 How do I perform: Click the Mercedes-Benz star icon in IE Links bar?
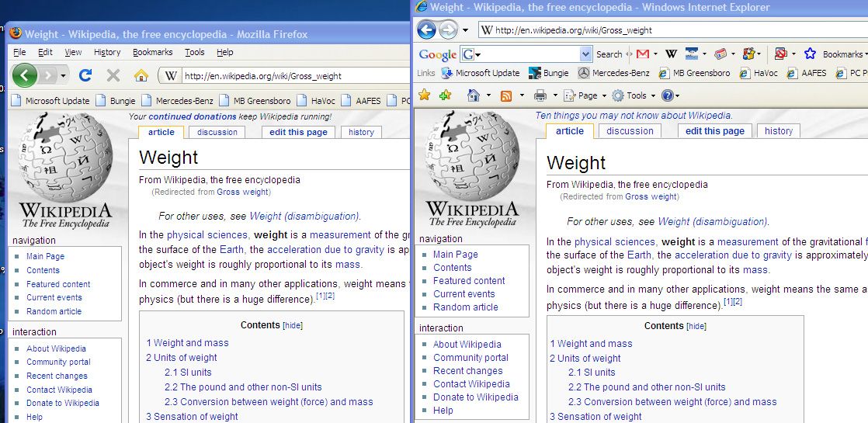click(x=584, y=73)
